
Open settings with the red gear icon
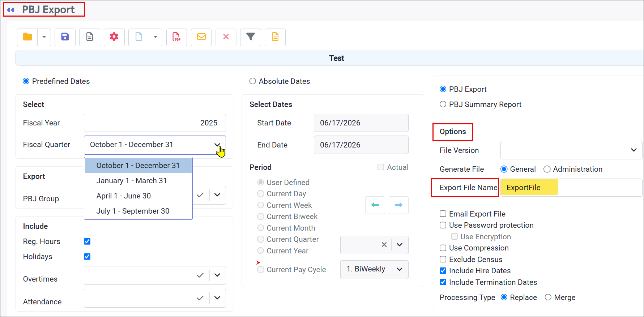114,37
